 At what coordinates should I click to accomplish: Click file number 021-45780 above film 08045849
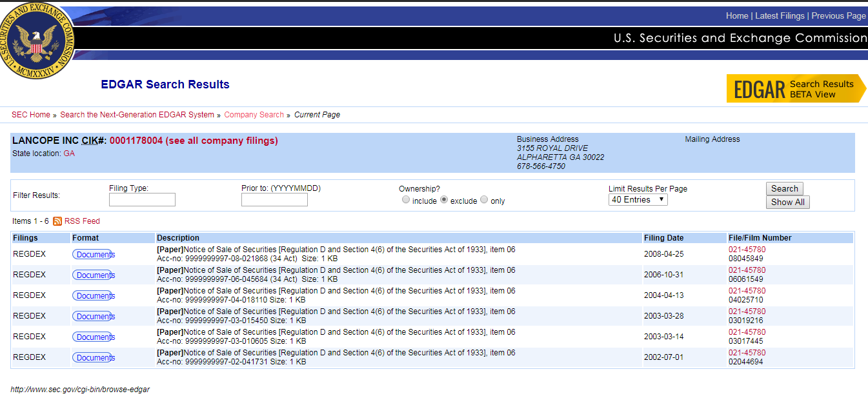point(747,250)
